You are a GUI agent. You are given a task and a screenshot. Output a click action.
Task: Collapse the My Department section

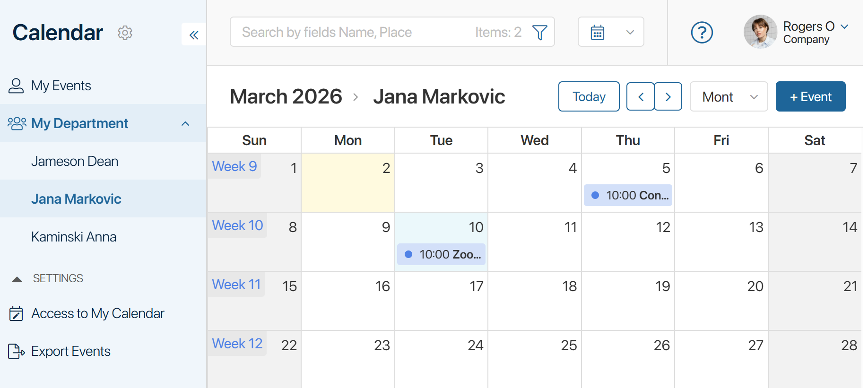pyautogui.click(x=185, y=123)
